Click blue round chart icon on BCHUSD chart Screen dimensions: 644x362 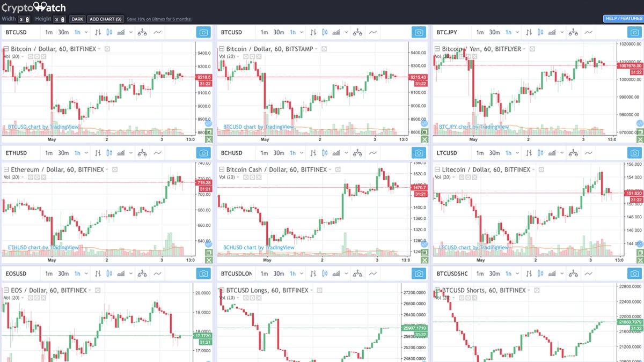click(x=425, y=244)
